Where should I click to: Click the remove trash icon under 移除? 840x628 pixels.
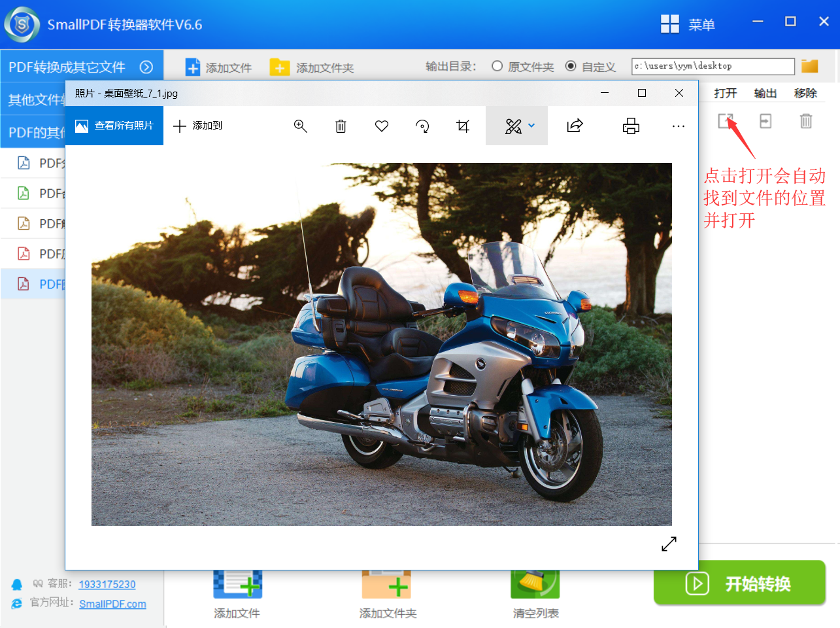pos(806,121)
